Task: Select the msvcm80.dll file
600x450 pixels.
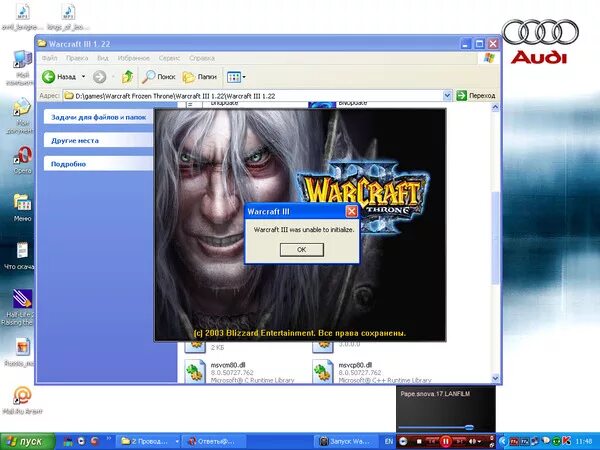Action: tap(239, 372)
